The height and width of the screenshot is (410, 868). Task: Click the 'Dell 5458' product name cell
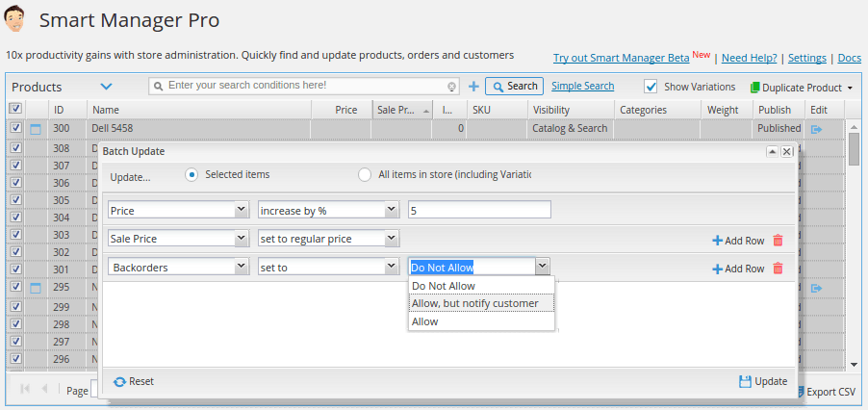pos(199,128)
